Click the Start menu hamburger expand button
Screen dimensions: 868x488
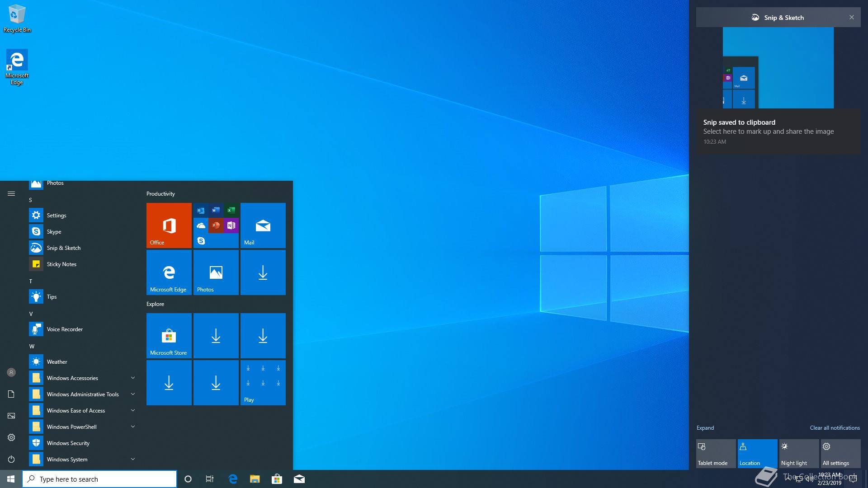click(11, 194)
